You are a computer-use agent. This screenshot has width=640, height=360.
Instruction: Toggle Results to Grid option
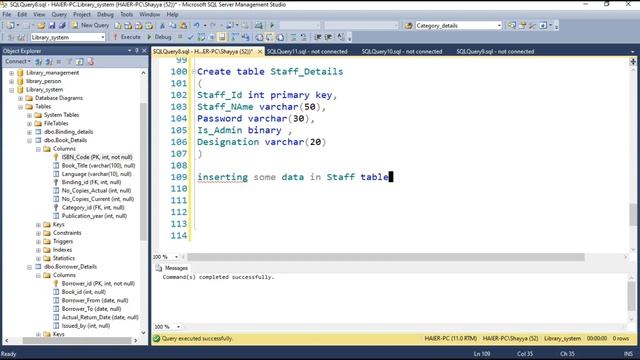click(x=269, y=37)
